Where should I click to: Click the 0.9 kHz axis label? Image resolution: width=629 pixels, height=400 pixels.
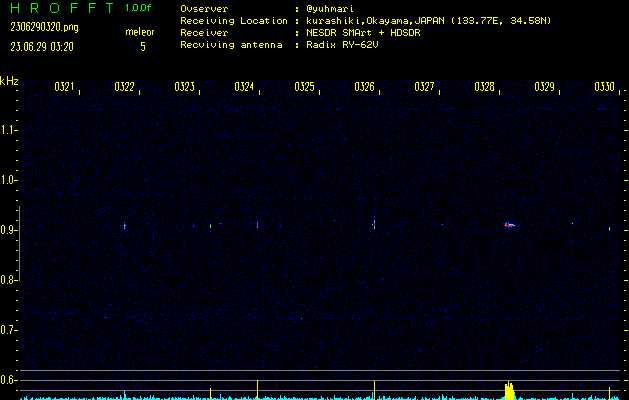pos(9,230)
